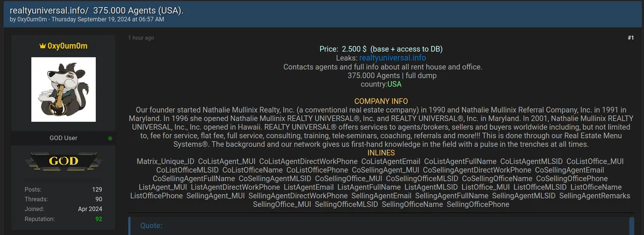644x235 pixels.
Task: Click the posts count 129
Action: click(97, 189)
